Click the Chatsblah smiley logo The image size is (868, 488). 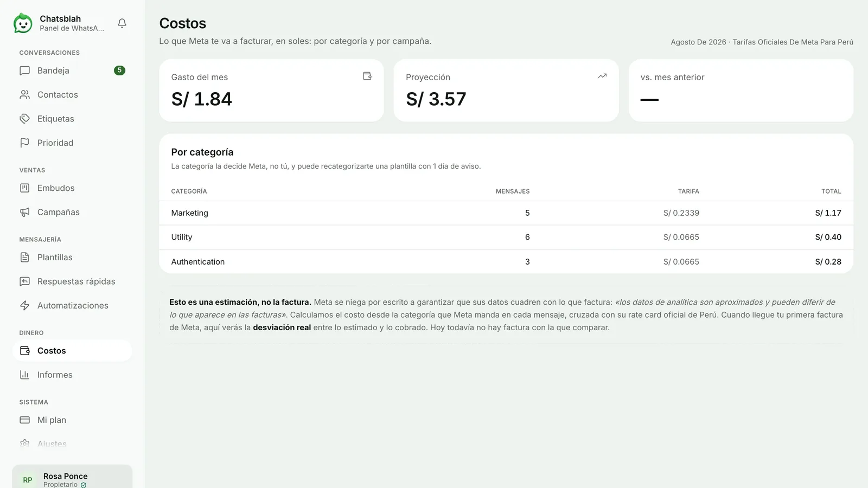click(23, 23)
